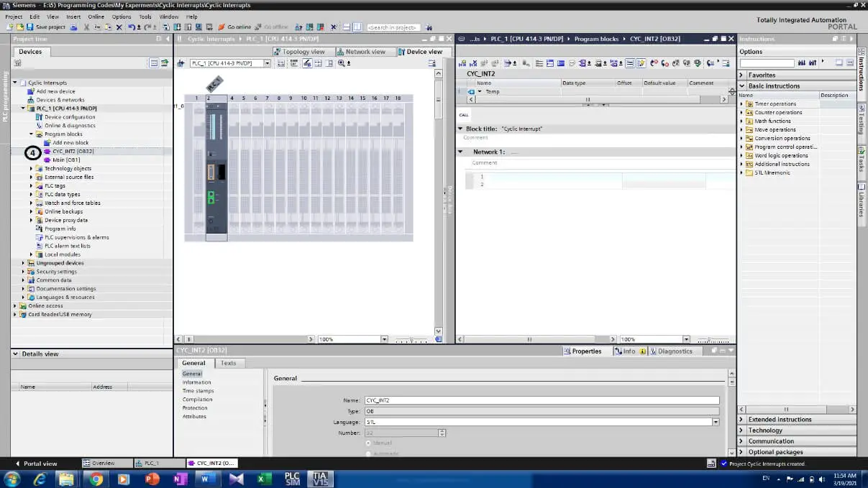Click the Windows Start button
This screenshot has height=488, width=868.
[x=12, y=479]
